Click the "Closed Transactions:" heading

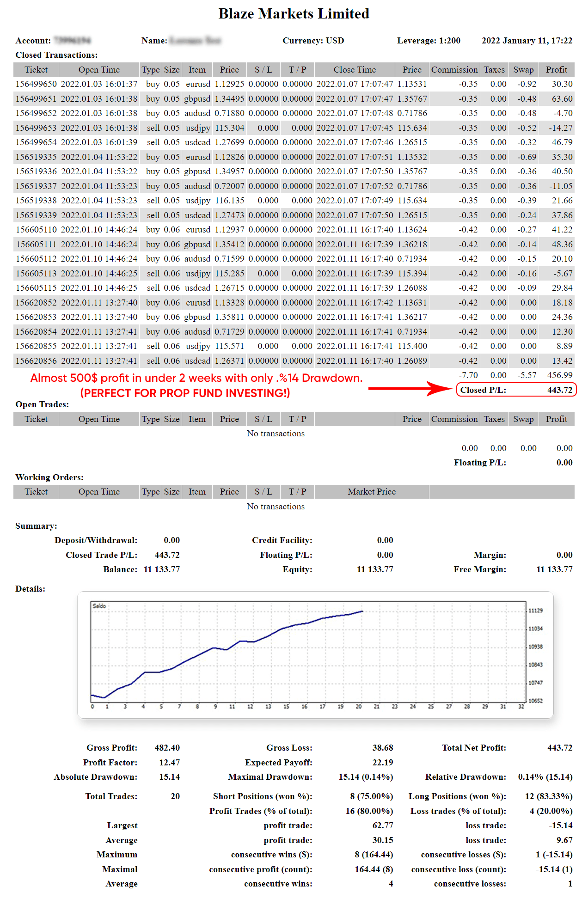click(x=56, y=55)
